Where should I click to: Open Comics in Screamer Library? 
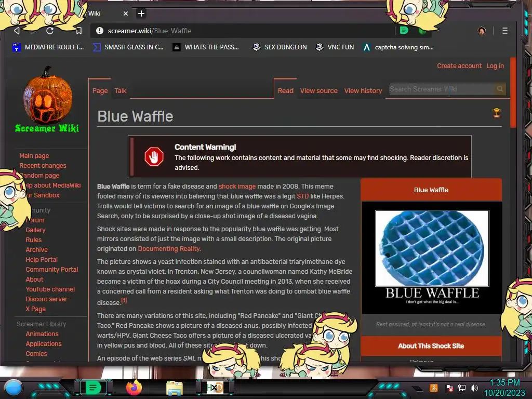[x=36, y=353]
